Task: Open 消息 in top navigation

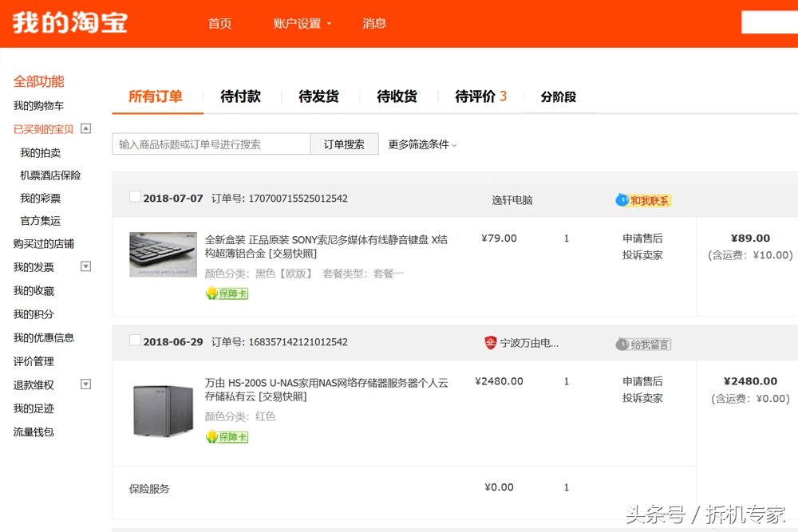Action: click(374, 23)
